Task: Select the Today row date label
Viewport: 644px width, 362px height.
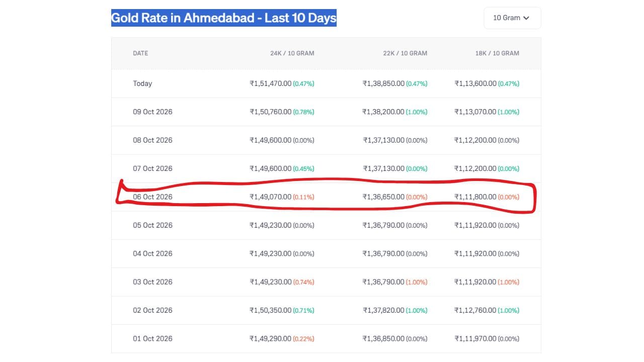Action: coord(142,83)
